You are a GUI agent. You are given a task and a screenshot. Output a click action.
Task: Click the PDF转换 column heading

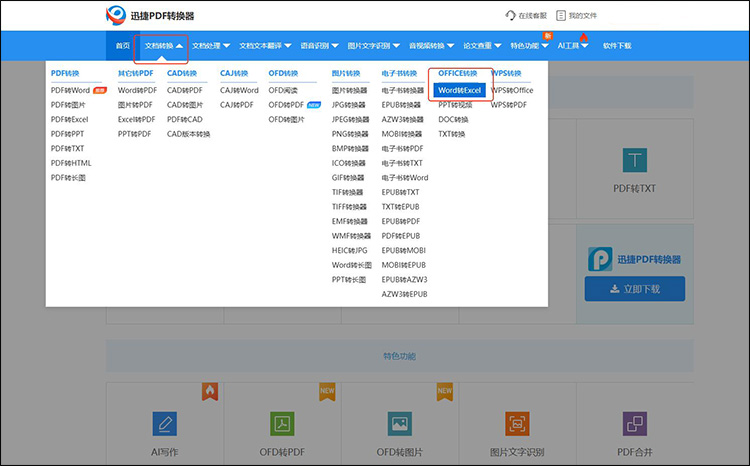[65, 73]
